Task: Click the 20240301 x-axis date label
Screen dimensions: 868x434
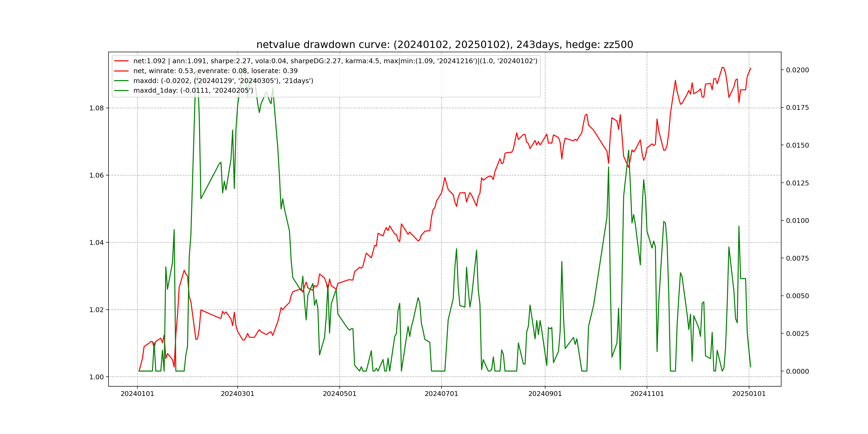Action: point(238,394)
